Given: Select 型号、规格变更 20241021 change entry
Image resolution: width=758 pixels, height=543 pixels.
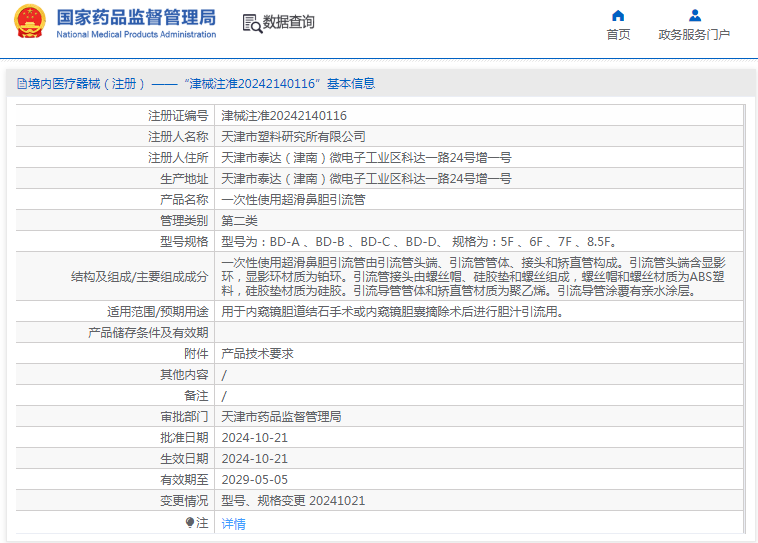Looking at the screenshot, I should (x=293, y=500).
